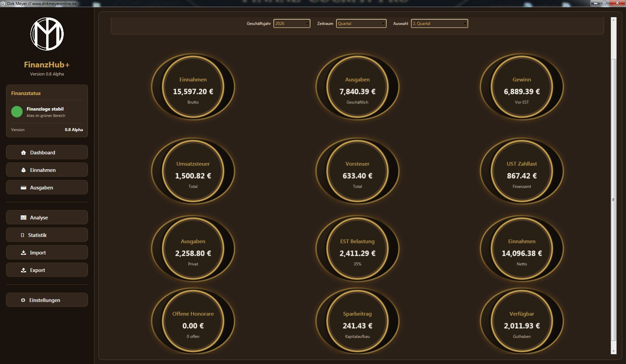626x364 pixels.
Task: Click the 'Version 0.8 Alpha' subtitle
Action: [x=47, y=74]
